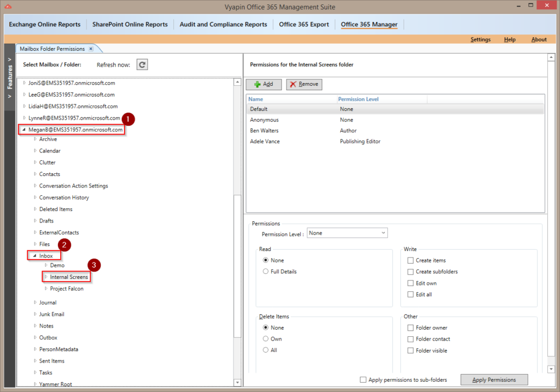Add a new permission entry
The height and width of the screenshot is (392, 560).
(264, 84)
